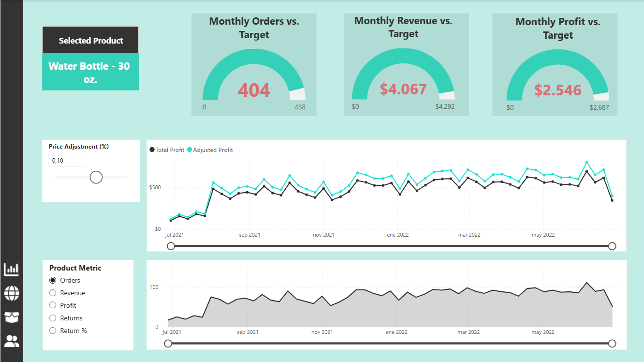Click mar 2022 label on orders chart
The height and width of the screenshot is (362, 644).
click(468, 332)
